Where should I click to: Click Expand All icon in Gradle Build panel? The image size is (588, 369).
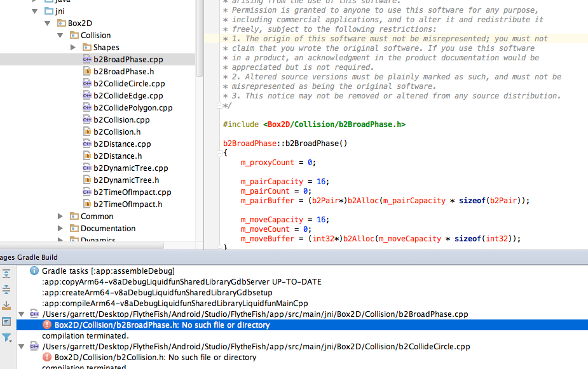pos(6,274)
